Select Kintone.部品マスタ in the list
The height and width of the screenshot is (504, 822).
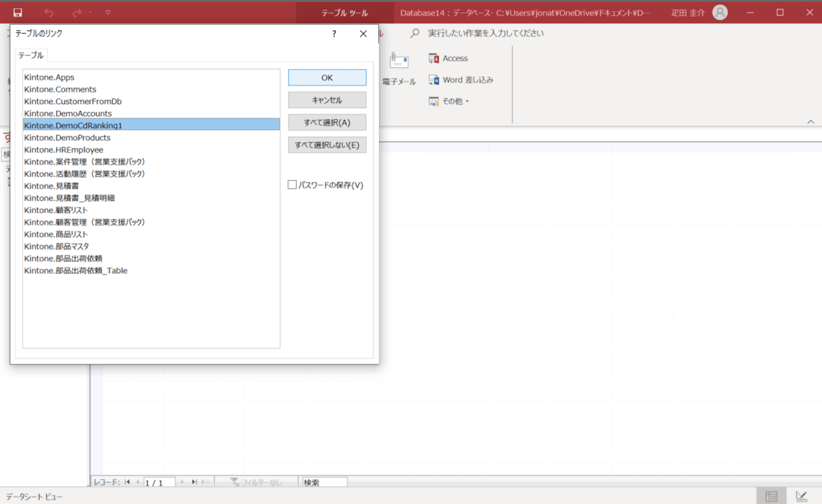[x=151, y=246]
